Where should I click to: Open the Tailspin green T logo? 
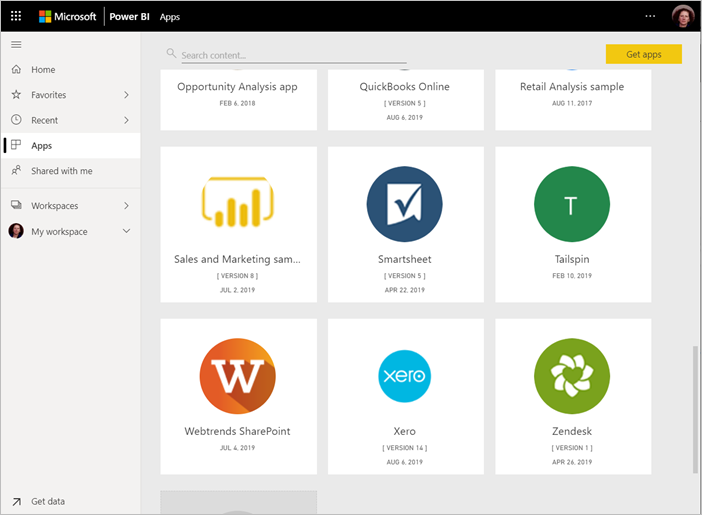572,204
